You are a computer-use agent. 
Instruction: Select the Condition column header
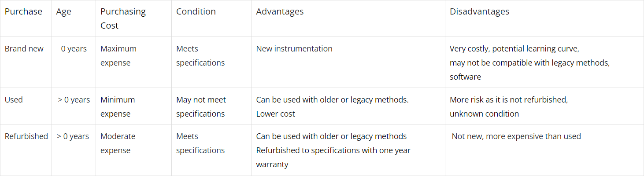[196, 12]
